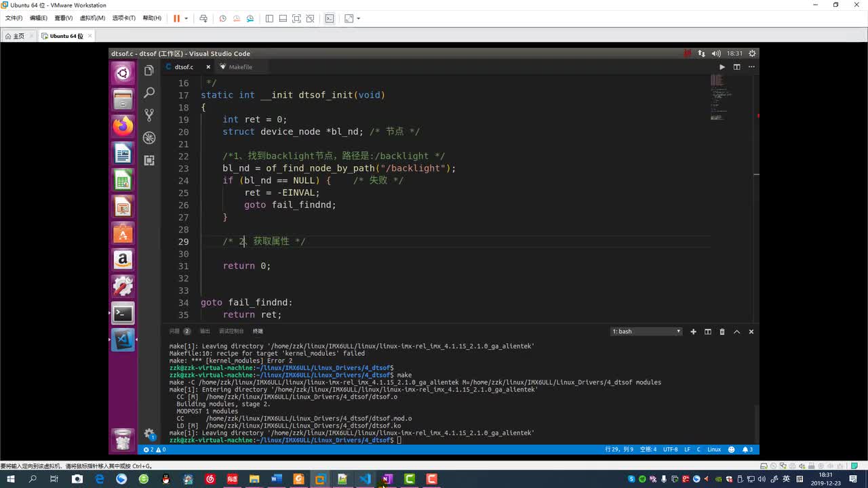Change file encoding UTF-8
This screenshot has height=488, width=868.
click(x=670, y=449)
